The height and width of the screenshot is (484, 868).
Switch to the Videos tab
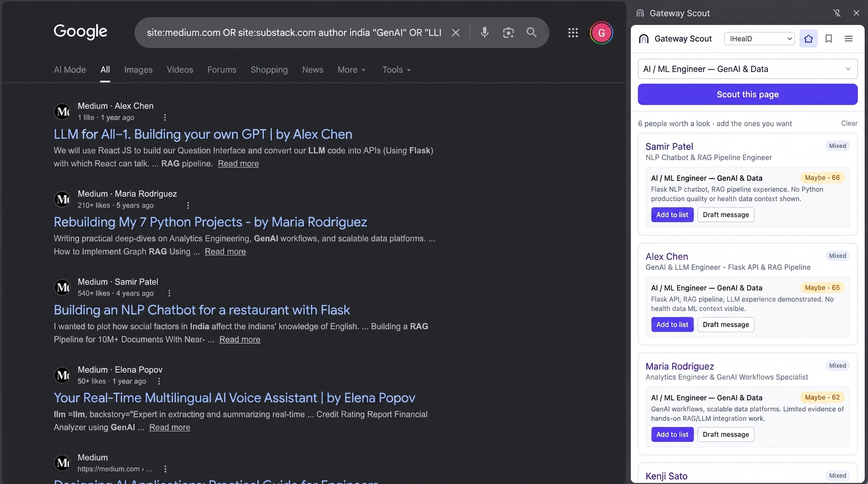(180, 70)
